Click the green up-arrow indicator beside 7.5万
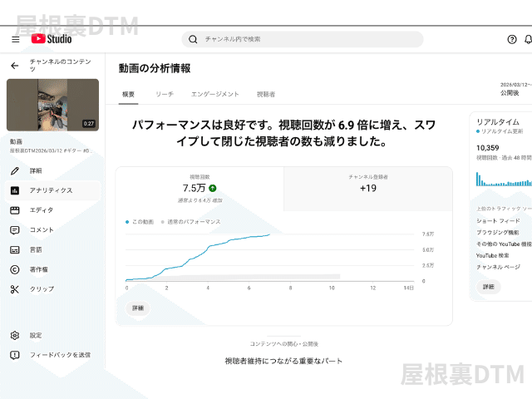Screen dimensions: 532x399 click(213, 188)
